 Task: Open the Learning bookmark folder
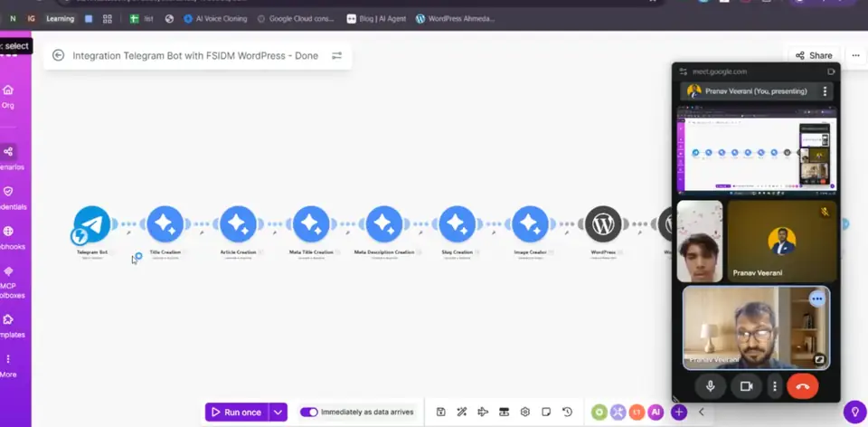pos(60,19)
